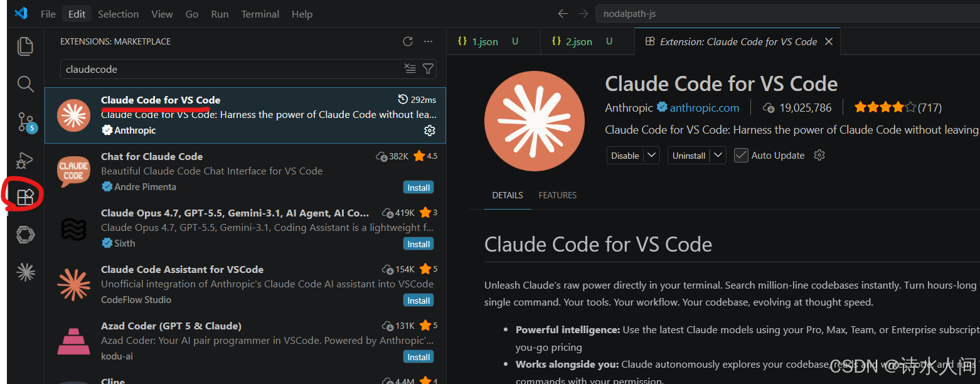Open the Extensions panel more actions menu
This screenshot has width=980, height=384.
tap(429, 41)
